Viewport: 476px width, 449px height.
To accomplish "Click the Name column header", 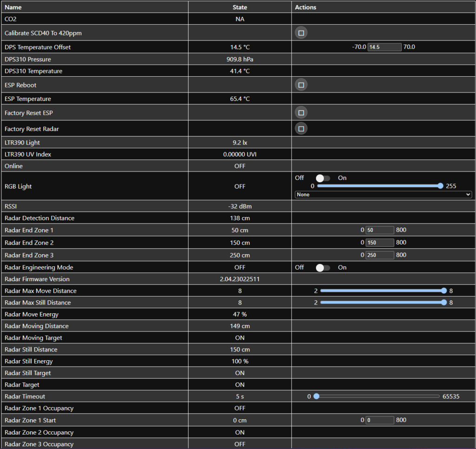I will tap(13, 7).
